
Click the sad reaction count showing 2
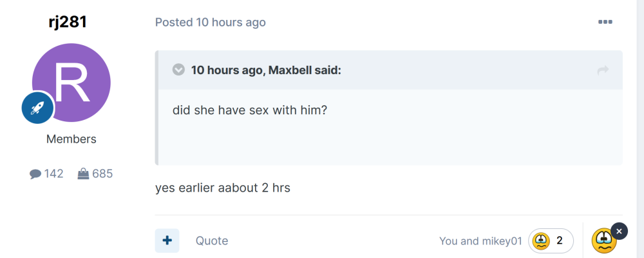(x=551, y=241)
